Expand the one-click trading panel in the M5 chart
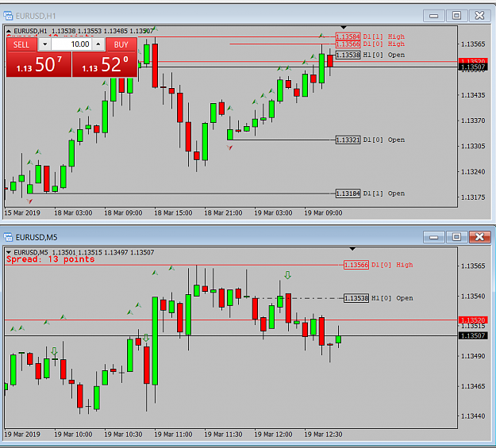Screen dimensions: 496x448 (9, 252)
